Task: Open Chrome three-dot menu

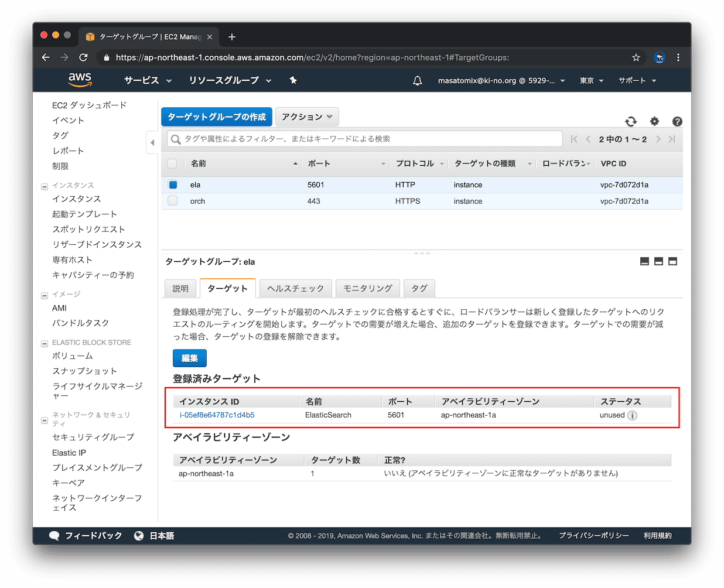Action: (678, 57)
